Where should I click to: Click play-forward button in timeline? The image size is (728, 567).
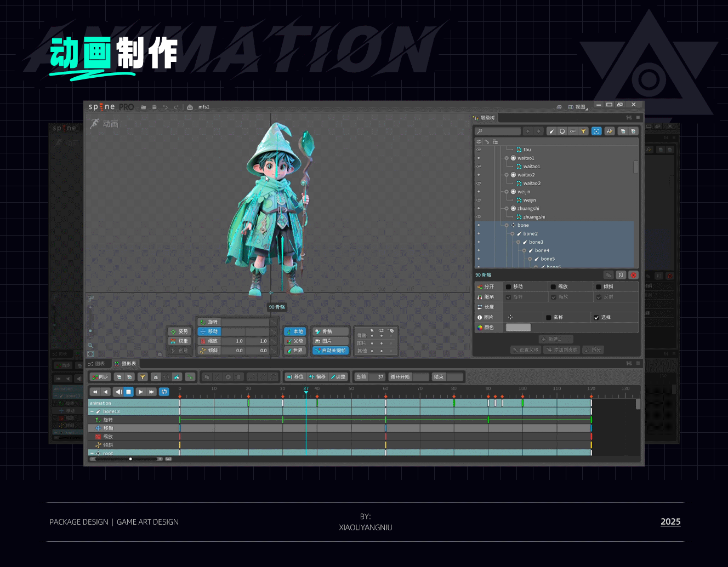tap(141, 392)
